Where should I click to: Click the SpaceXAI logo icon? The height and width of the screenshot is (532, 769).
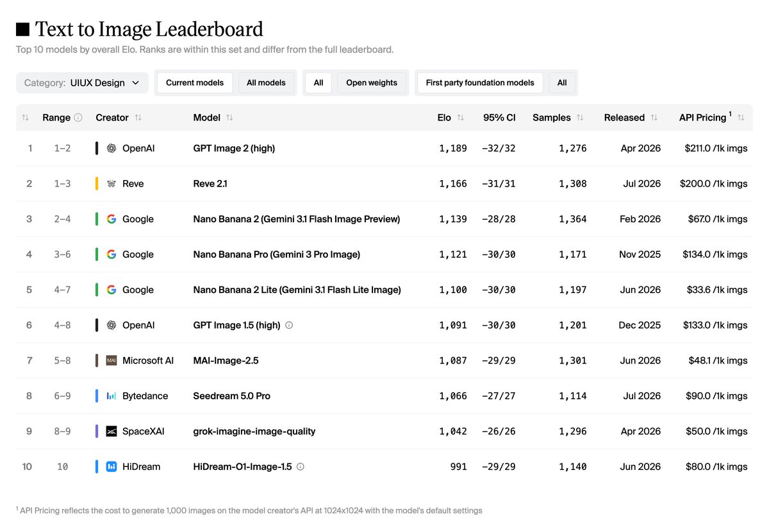click(x=112, y=431)
